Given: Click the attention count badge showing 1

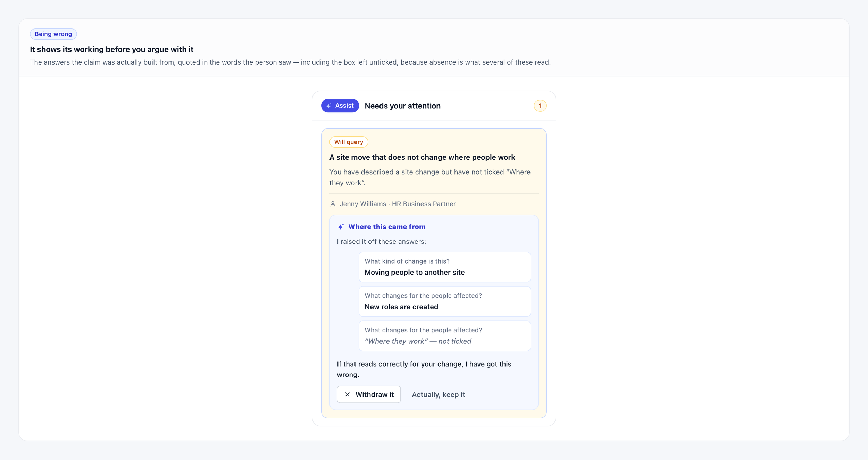Looking at the screenshot, I should [x=540, y=106].
